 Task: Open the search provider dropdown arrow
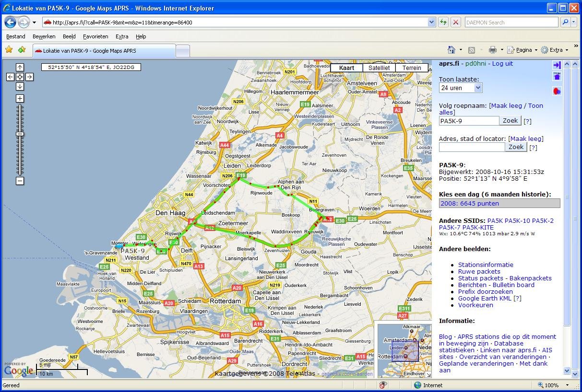[573, 23]
